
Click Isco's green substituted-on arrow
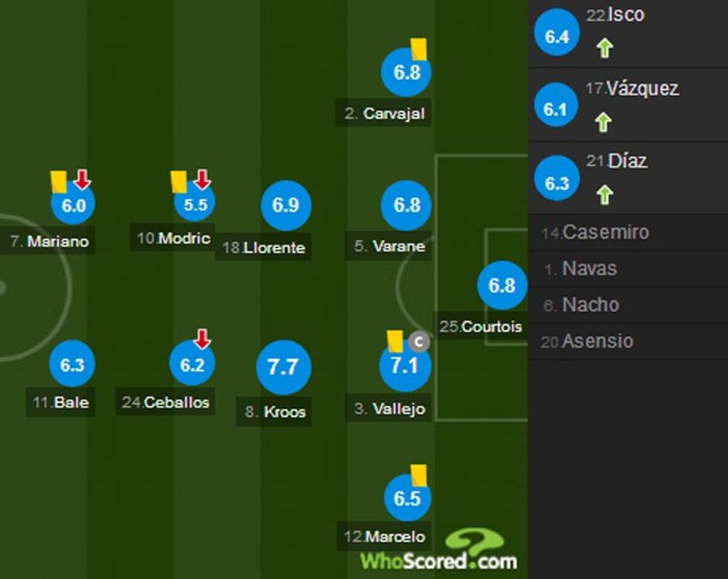[604, 49]
